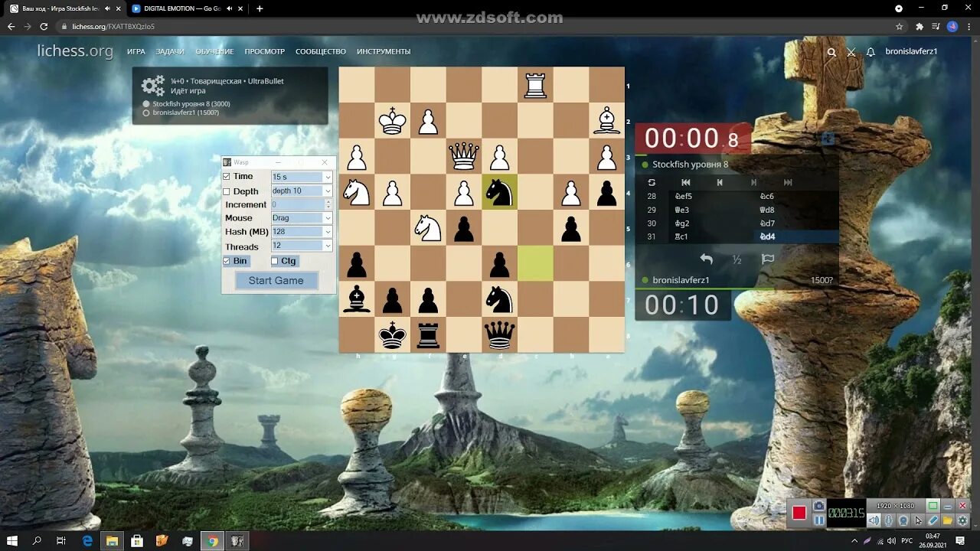Screen dimensions: 980x551
Task: Resign the game via the flag icon
Action: (767, 259)
